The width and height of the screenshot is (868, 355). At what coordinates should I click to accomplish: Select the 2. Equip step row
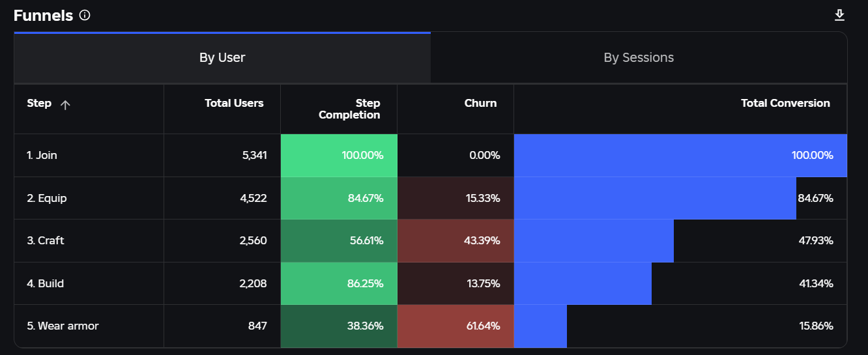[x=431, y=198]
